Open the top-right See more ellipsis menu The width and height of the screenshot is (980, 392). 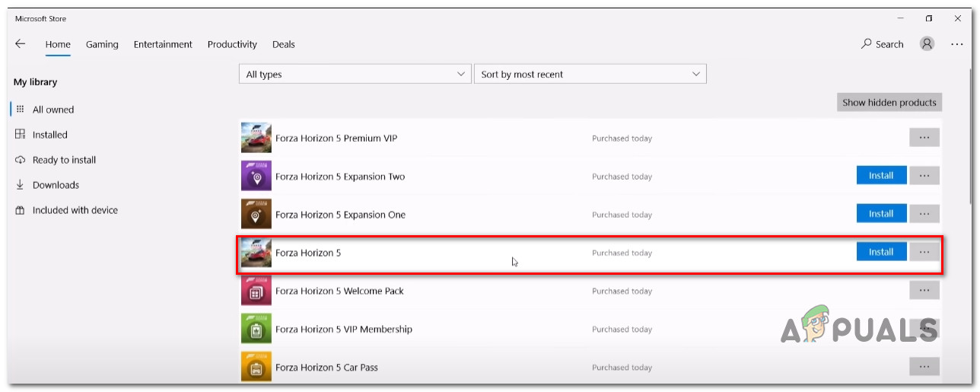pos(956,44)
